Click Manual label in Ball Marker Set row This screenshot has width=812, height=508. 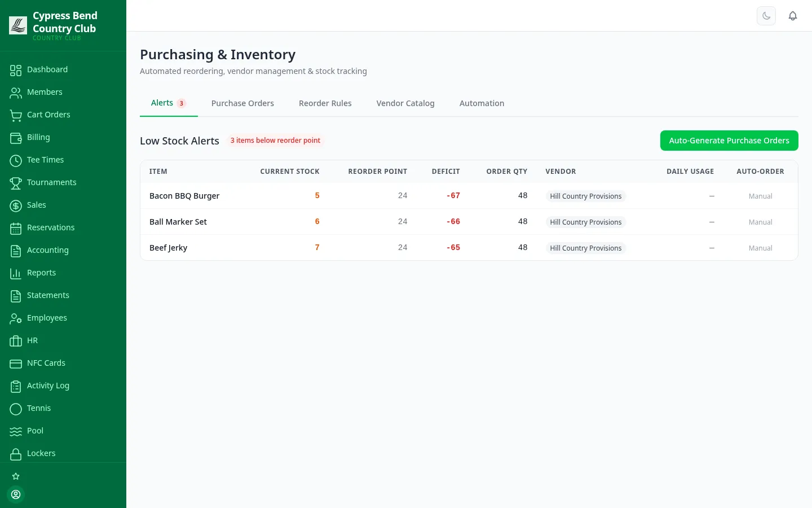[x=760, y=222]
